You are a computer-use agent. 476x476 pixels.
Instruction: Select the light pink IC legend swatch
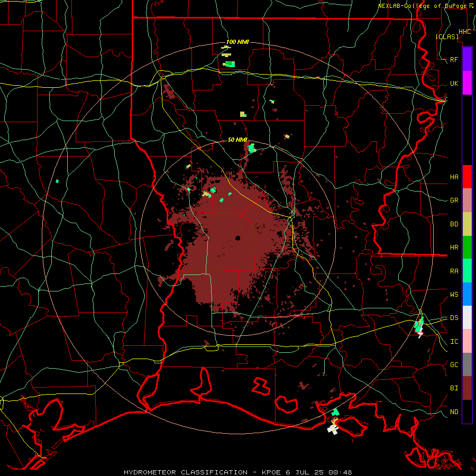coord(467,341)
